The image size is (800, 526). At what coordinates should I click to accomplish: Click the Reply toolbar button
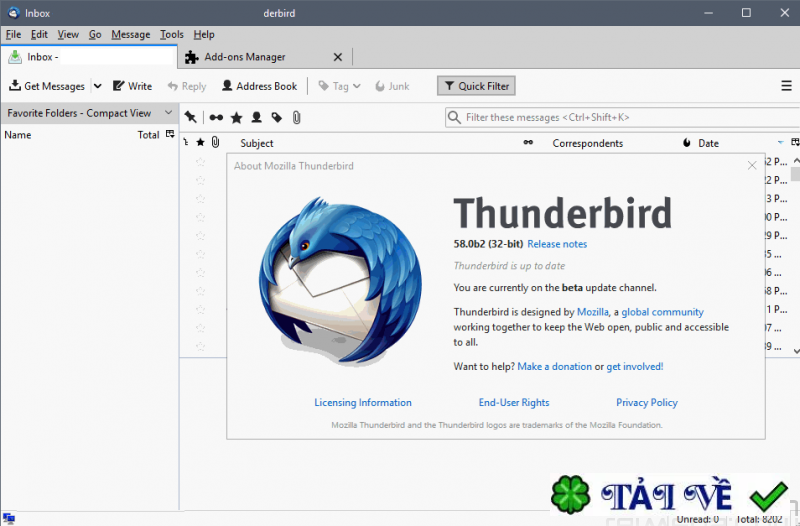(187, 86)
